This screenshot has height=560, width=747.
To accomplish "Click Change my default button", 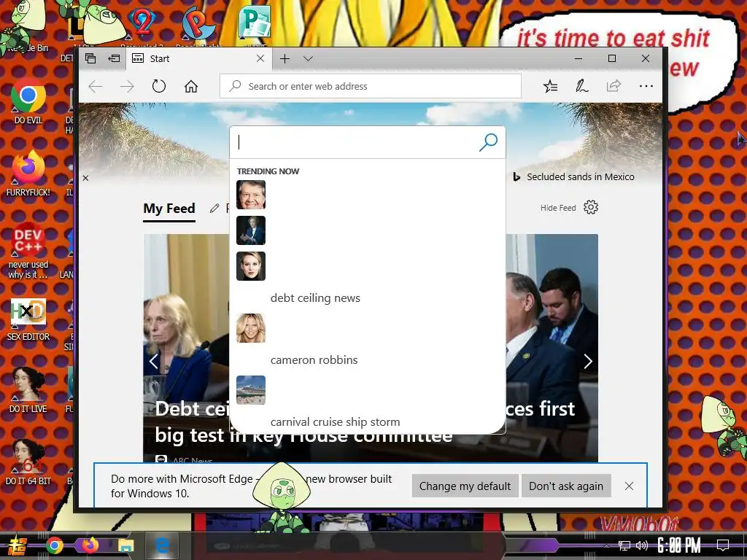I will click(465, 486).
